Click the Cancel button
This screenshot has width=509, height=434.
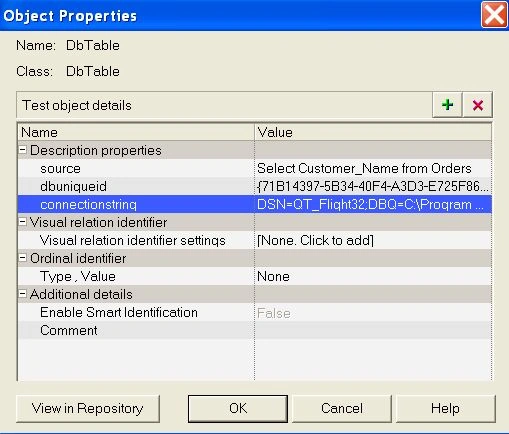click(x=342, y=409)
